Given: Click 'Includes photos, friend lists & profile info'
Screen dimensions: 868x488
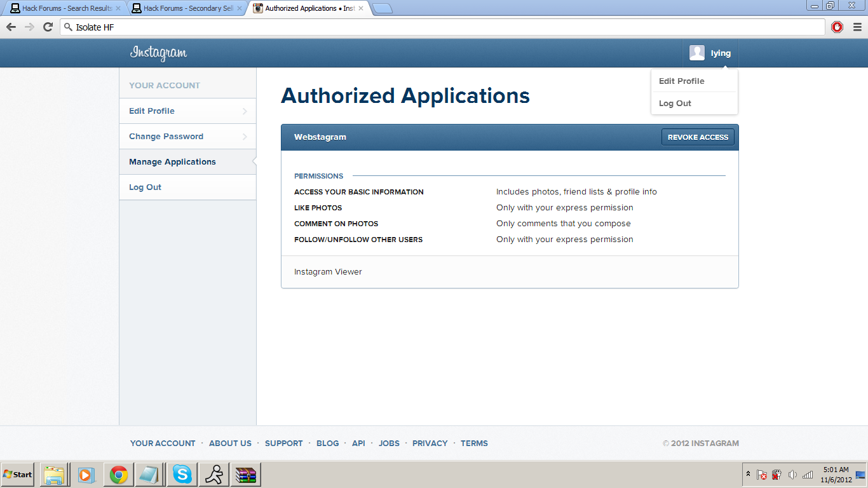Looking at the screenshot, I should click(576, 192).
